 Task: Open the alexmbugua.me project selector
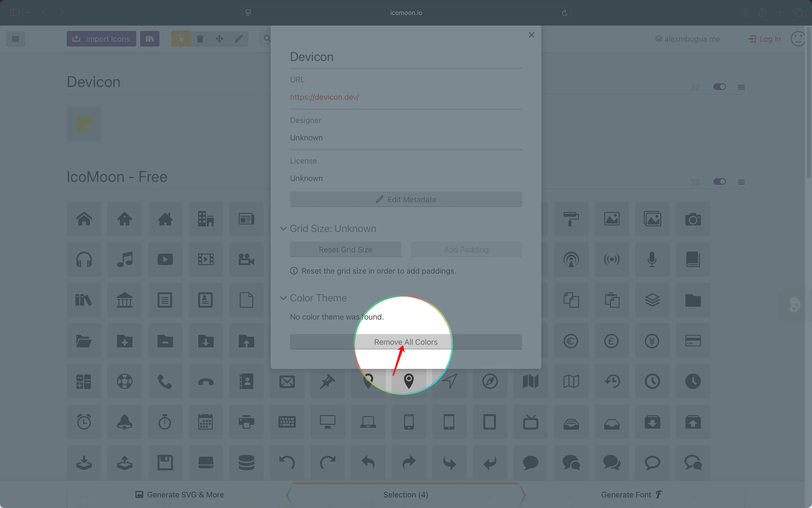[x=688, y=39]
